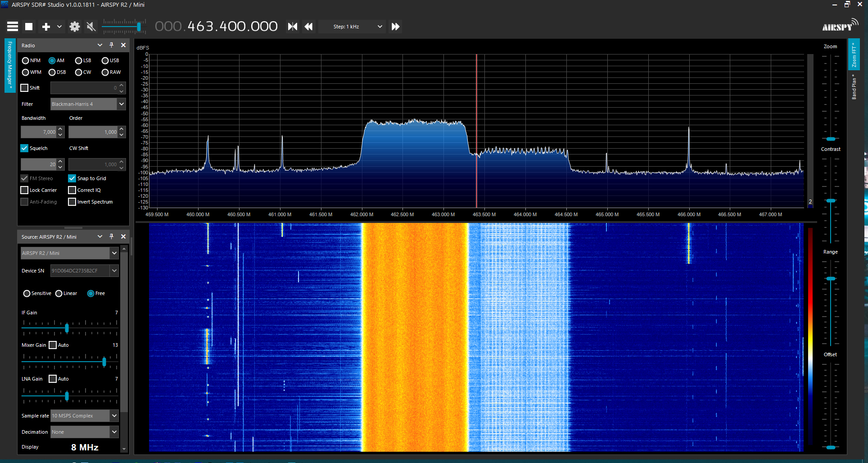Toggle Snap to Grid checkbox
Screen dimensions: 868x463
[72, 178]
